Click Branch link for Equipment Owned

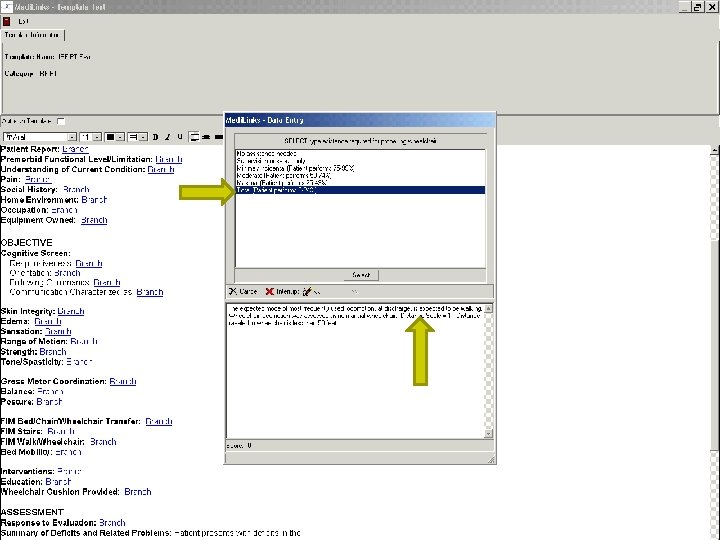(x=94, y=220)
